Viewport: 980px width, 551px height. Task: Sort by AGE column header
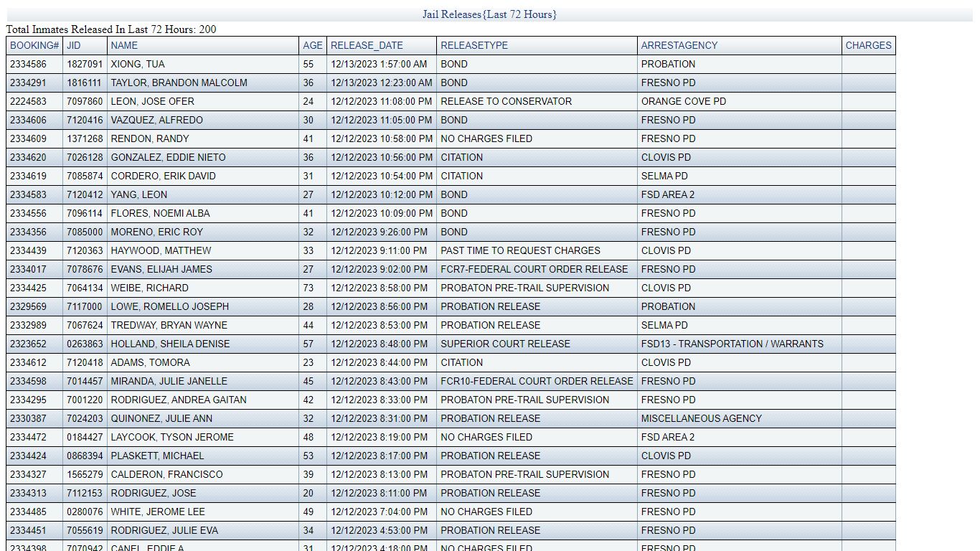(313, 45)
